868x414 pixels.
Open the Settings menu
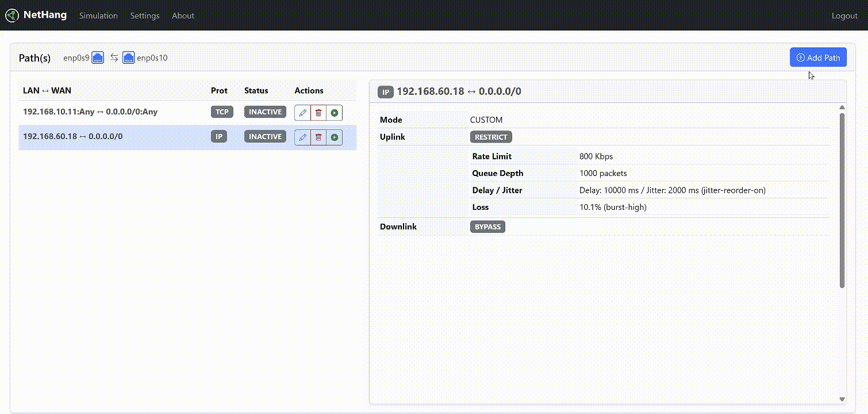click(145, 16)
